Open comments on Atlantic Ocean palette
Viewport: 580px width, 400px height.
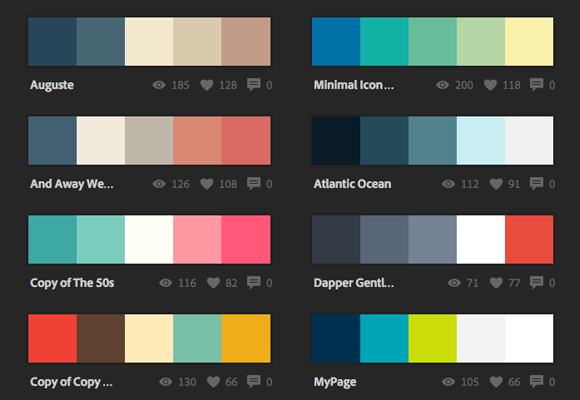pos(536,184)
